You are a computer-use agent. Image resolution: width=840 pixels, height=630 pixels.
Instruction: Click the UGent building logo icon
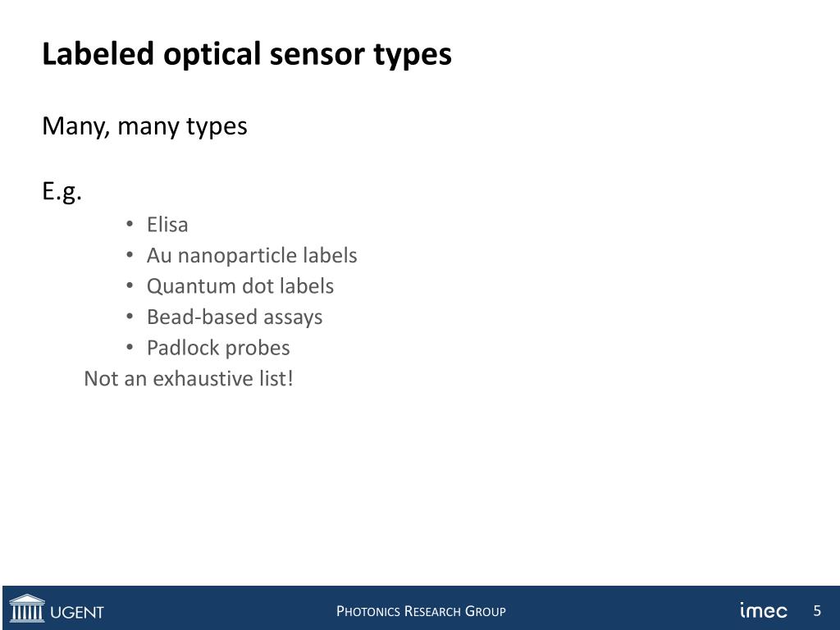click(x=27, y=608)
